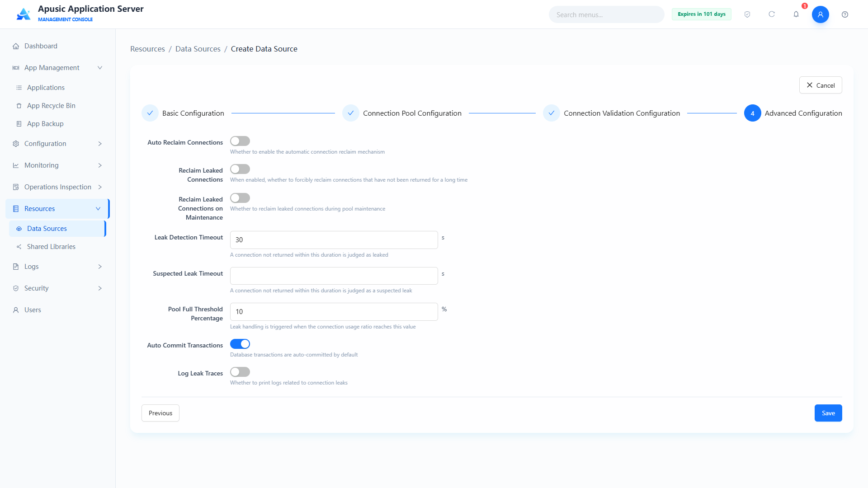Expand the Logs submenu arrow

[100, 267]
